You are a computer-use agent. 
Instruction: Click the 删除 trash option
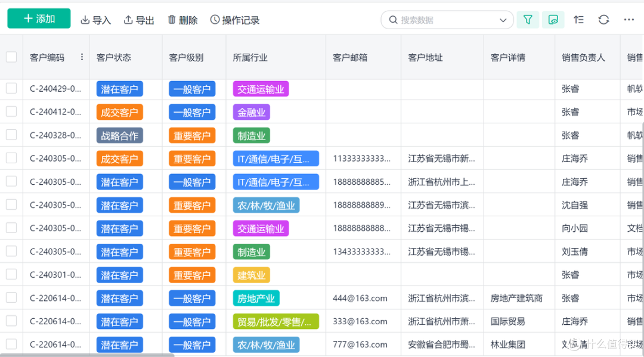pos(182,20)
